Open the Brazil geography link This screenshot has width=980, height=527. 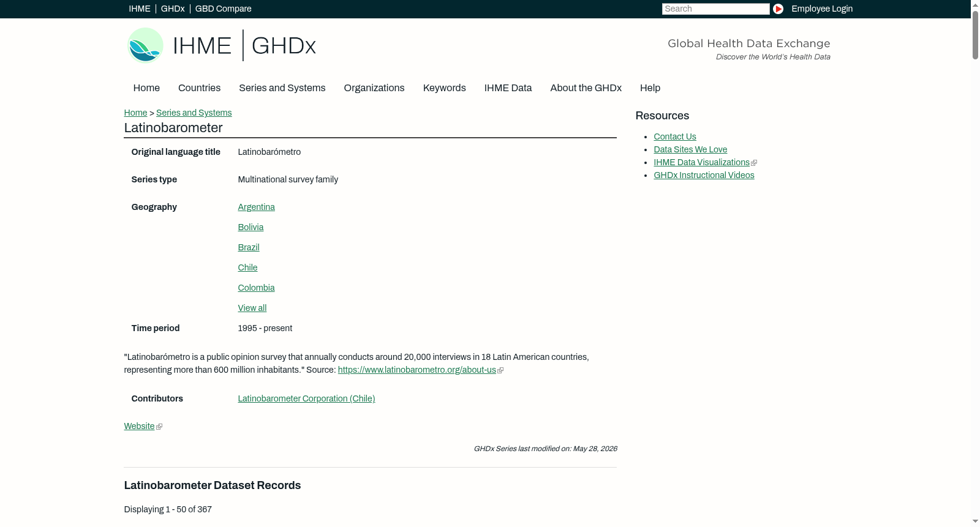(249, 247)
